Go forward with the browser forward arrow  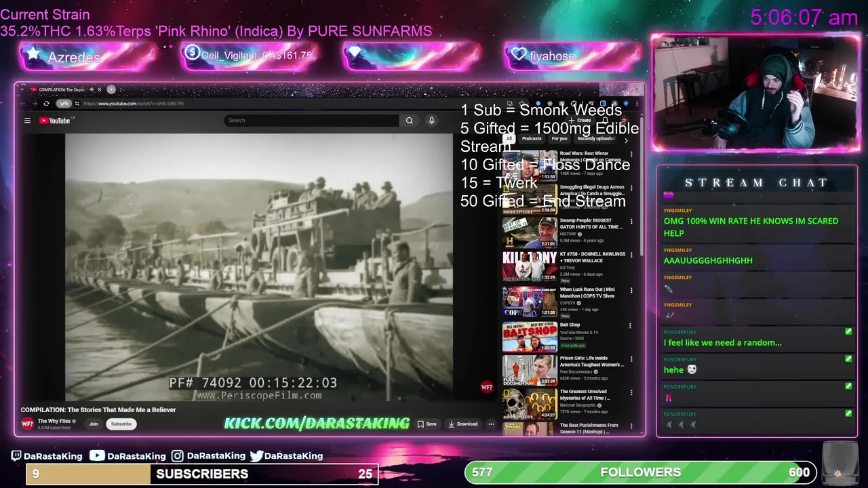tap(34, 104)
